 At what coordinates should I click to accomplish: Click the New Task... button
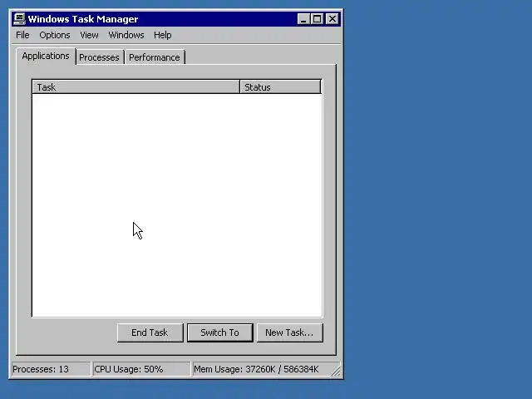(x=290, y=332)
